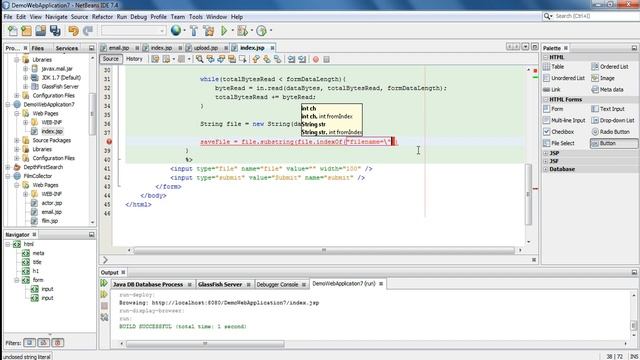Screen dimensions: 640x360
Task: Collapse the DemoWebApplication7 project node
Action: (x=8, y=104)
